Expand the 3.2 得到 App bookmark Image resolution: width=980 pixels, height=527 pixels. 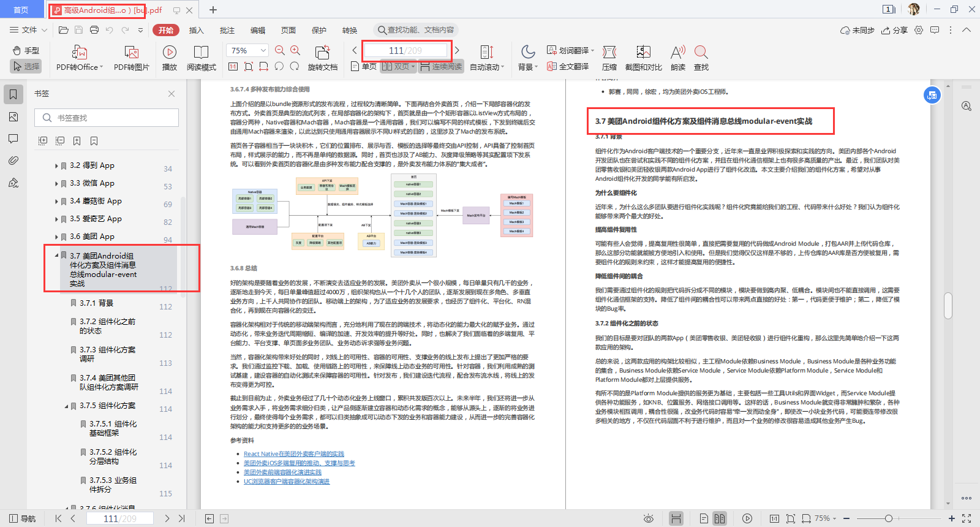[x=56, y=165]
